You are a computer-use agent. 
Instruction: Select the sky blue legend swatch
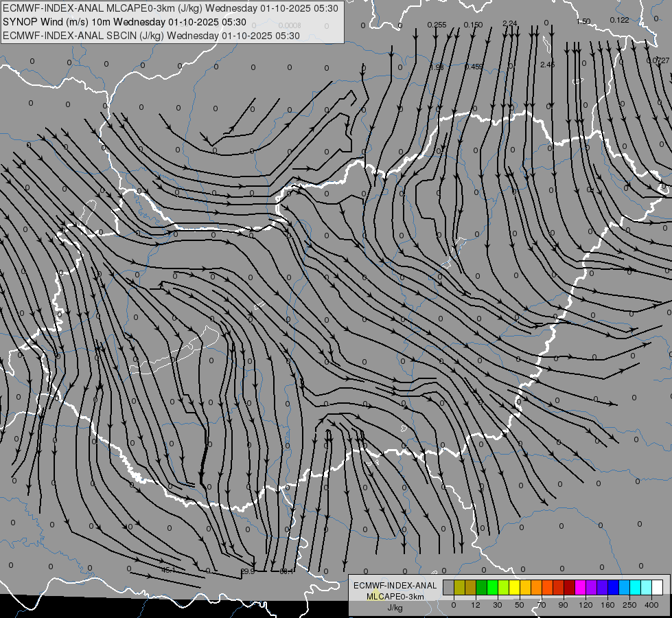pos(625,587)
